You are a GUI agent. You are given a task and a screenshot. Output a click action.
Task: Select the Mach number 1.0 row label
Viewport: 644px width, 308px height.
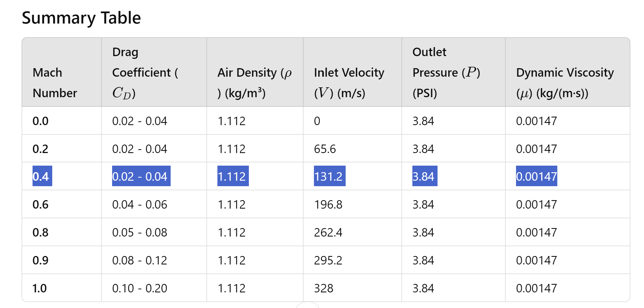(x=40, y=288)
